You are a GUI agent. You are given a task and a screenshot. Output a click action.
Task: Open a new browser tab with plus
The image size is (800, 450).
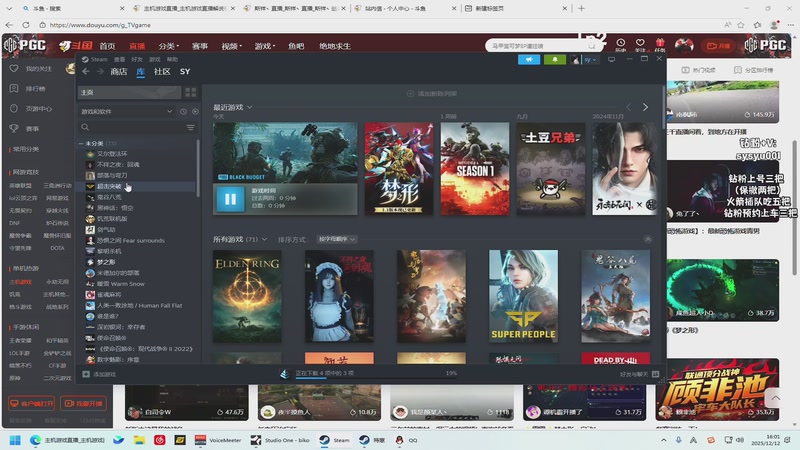pos(581,8)
